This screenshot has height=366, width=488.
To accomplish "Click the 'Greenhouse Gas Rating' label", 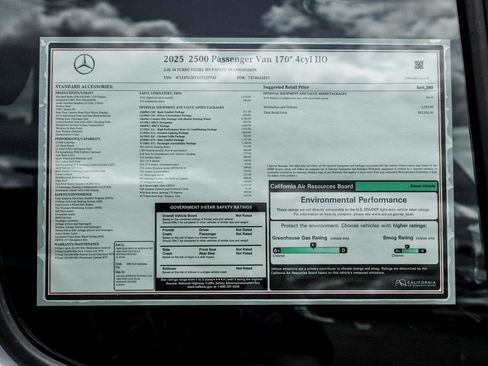I will tap(299, 238).
